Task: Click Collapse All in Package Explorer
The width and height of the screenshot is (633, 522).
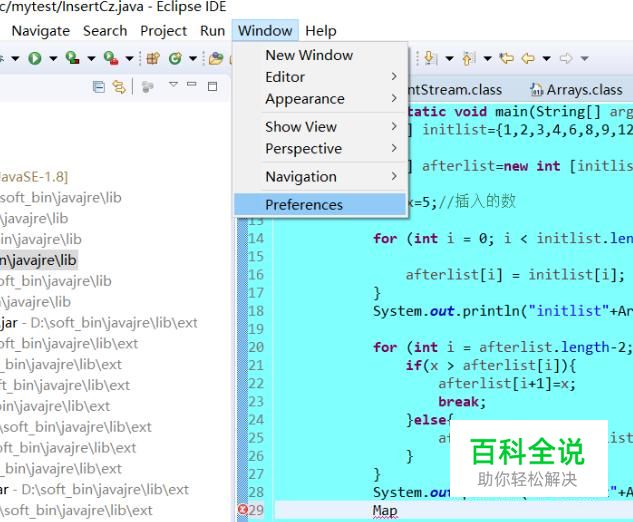Action: pyautogui.click(x=99, y=87)
